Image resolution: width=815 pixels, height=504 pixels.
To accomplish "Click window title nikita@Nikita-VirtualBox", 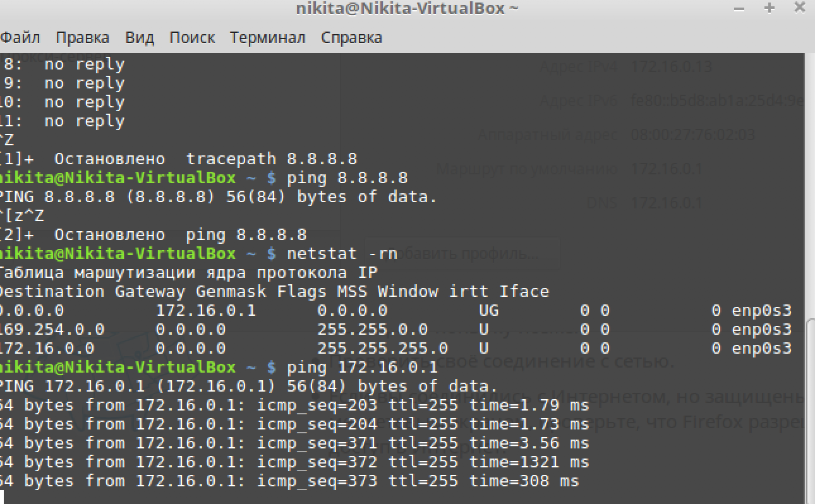I will (407, 8).
